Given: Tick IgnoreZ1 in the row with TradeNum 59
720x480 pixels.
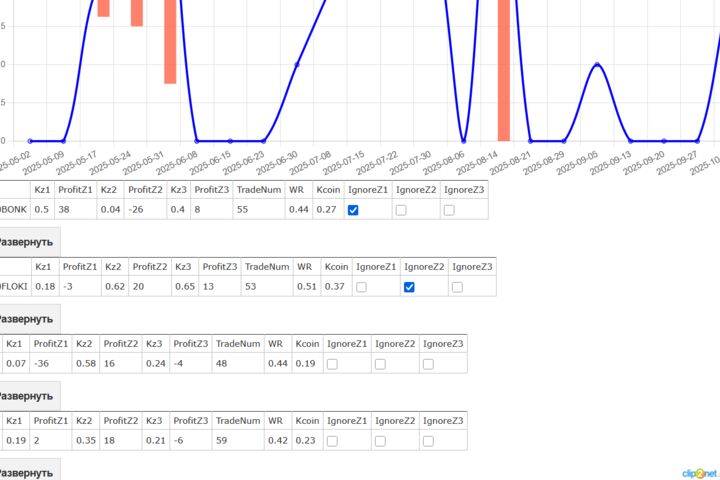Looking at the screenshot, I should click(x=332, y=441).
